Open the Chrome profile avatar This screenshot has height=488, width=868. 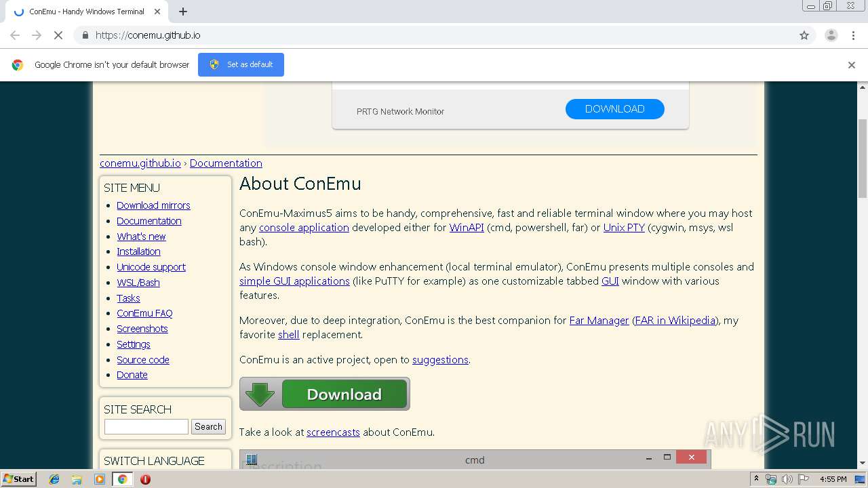click(x=831, y=35)
